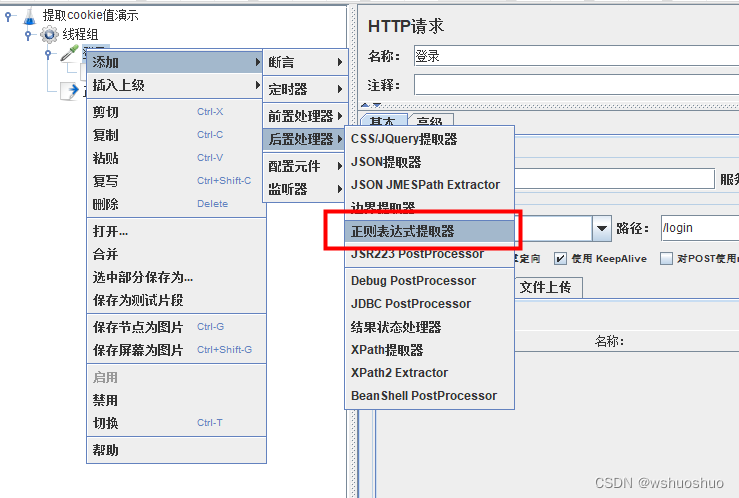Add an XPath2 Extractor

coord(429,373)
